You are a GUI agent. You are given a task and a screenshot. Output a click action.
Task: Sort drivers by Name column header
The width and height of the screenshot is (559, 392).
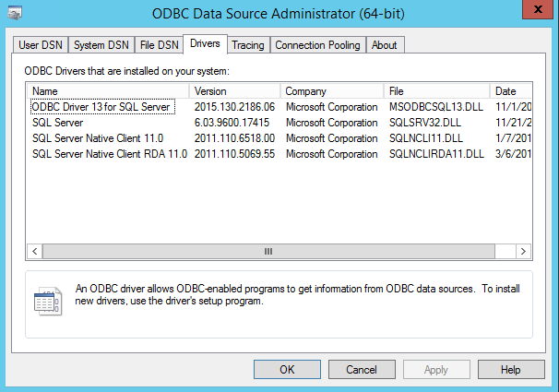pos(108,91)
